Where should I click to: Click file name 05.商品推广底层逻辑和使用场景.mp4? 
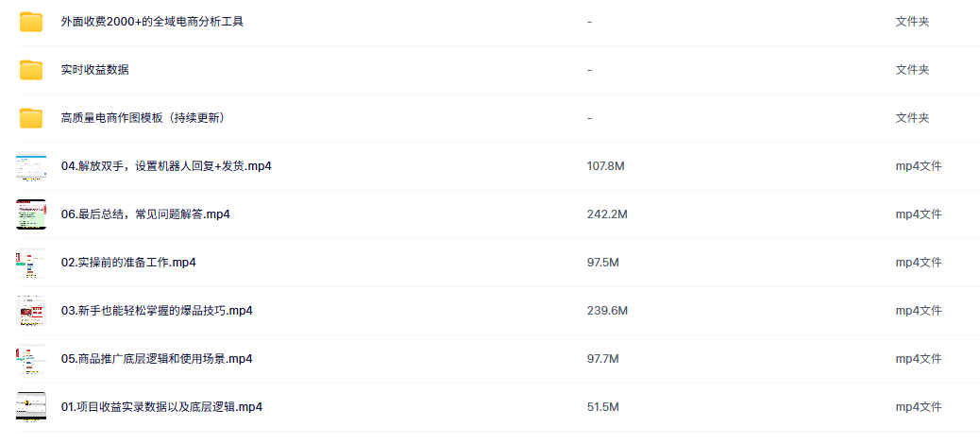(x=157, y=359)
